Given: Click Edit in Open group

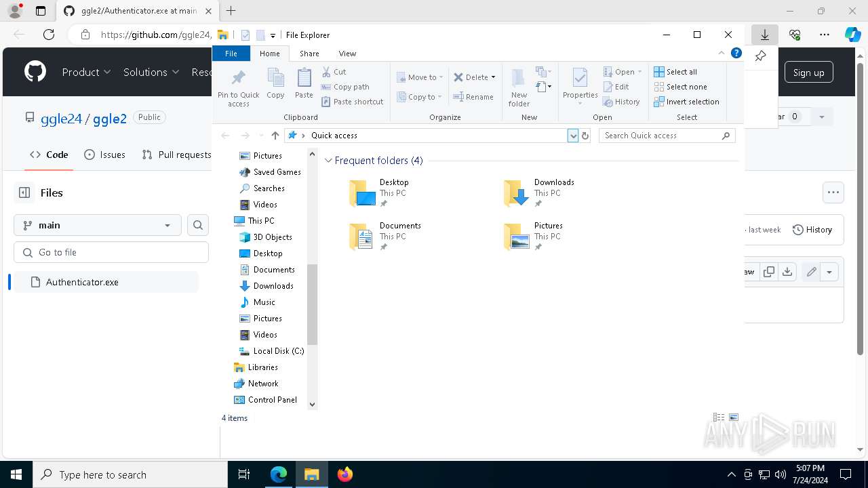Looking at the screenshot, I should point(616,87).
